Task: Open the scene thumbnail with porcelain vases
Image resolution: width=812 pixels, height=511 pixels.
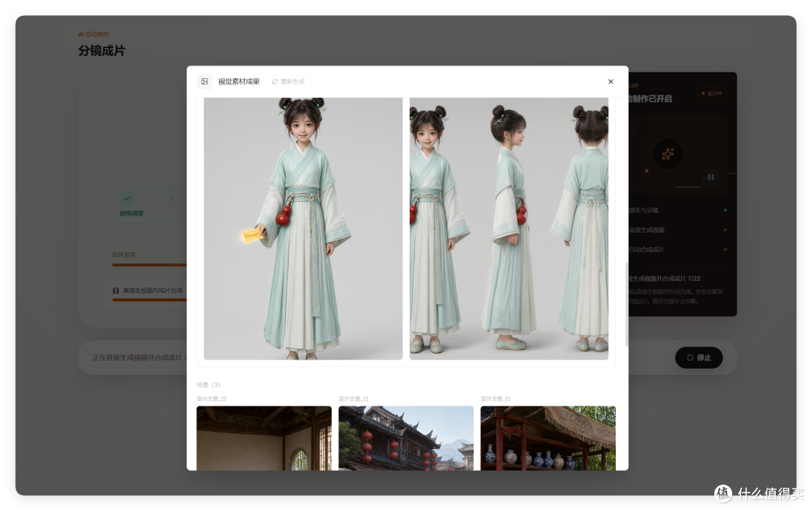Action: (548, 438)
